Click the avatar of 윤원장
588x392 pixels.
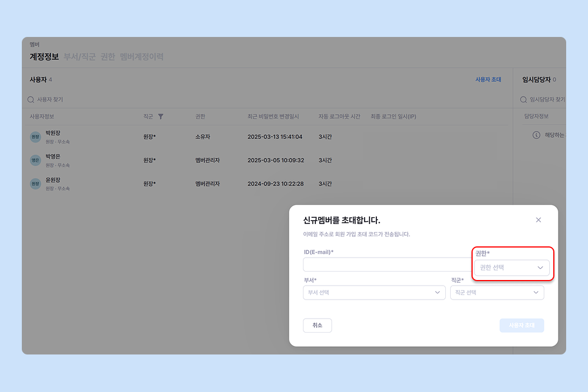[x=35, y=184]
